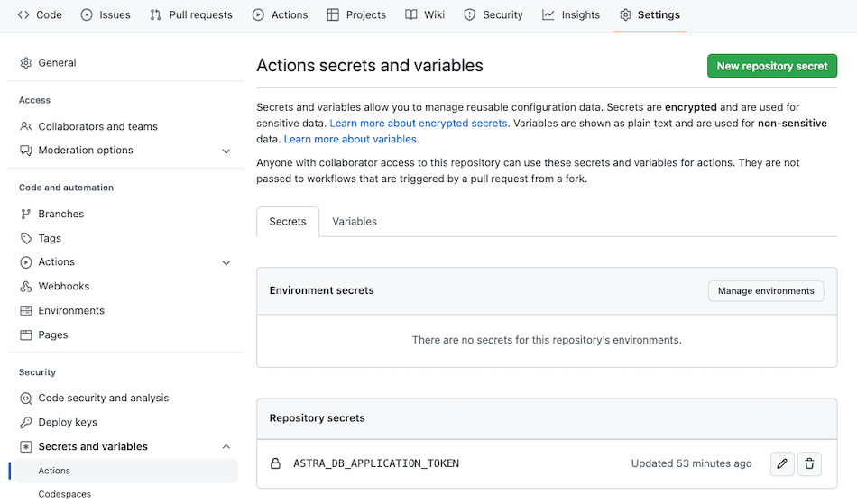Click the Moderation options comment icon
This screenshot has height=504, width=857.
click(25, 151)
